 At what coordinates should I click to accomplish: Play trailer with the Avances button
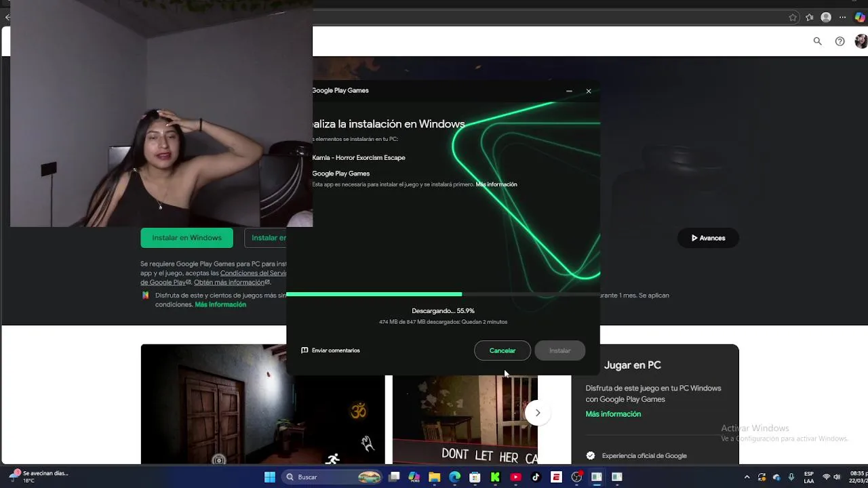[x=708, y=238]
